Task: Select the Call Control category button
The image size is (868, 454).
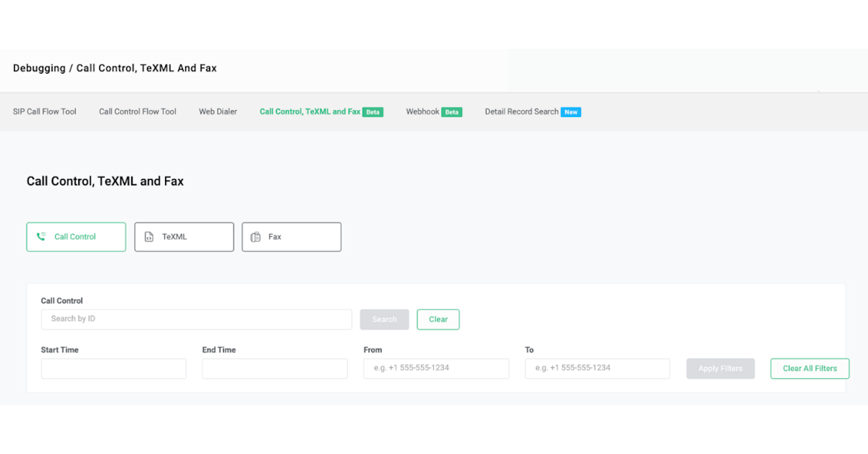Action: coord(77,237)
